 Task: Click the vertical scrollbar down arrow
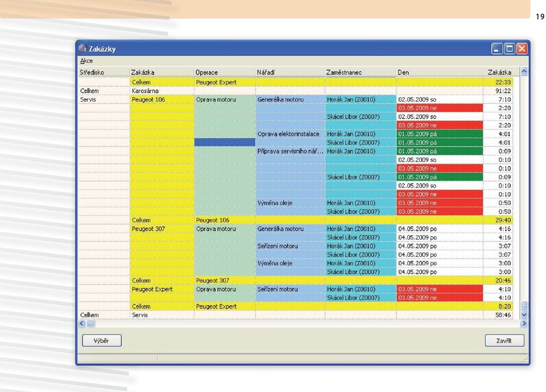coord(524,315)
